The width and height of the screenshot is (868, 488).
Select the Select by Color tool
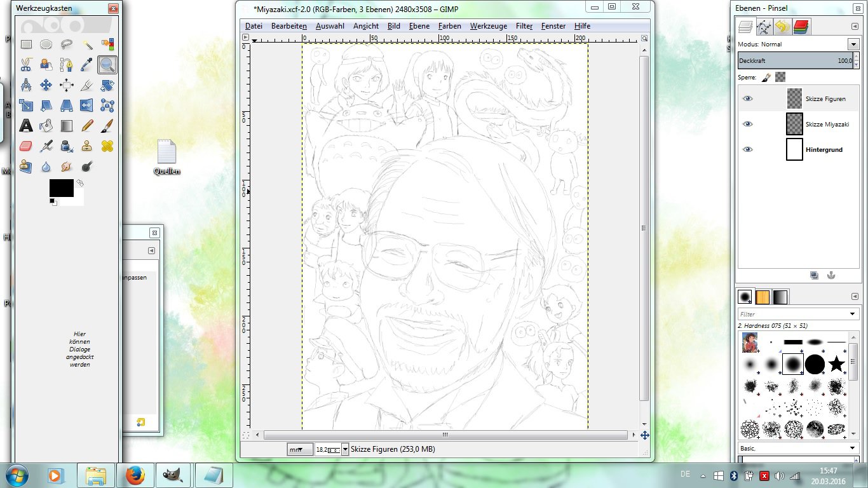[107, 44]
